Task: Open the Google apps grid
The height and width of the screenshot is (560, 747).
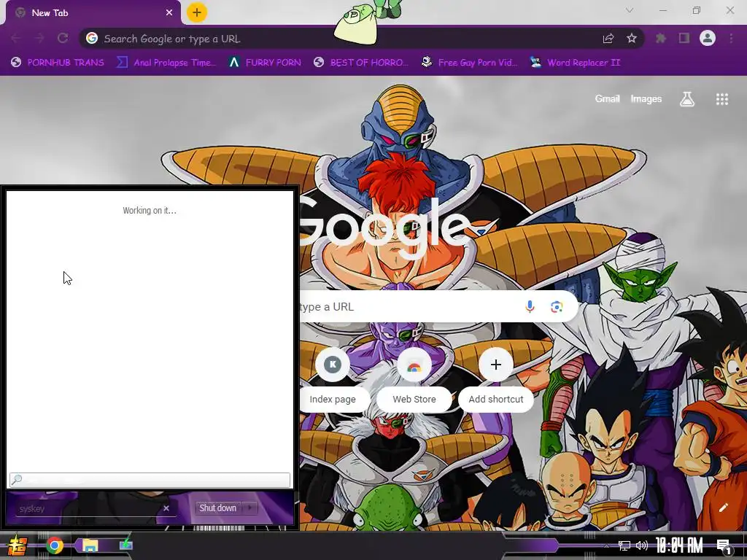Action: pos(722,99)
